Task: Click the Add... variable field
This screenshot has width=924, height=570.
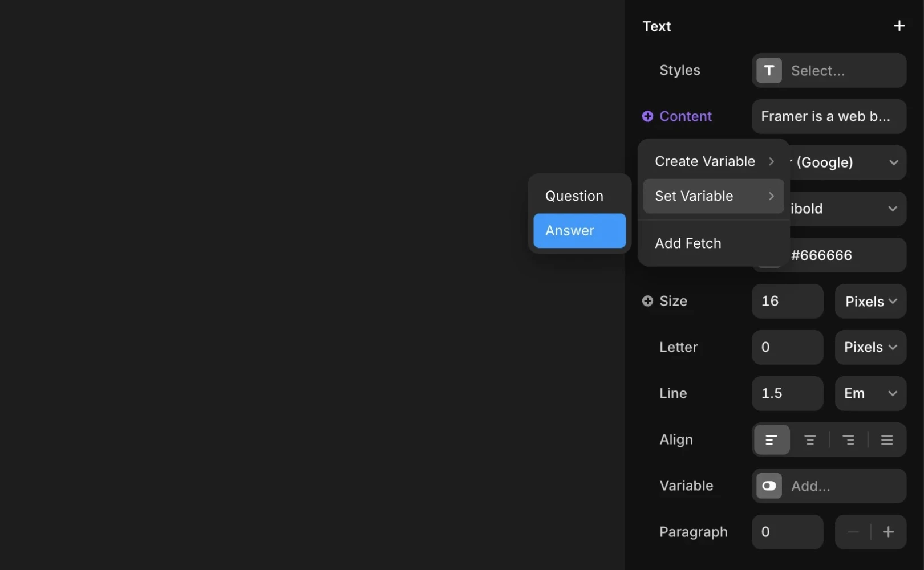Action: pos(829,486)
